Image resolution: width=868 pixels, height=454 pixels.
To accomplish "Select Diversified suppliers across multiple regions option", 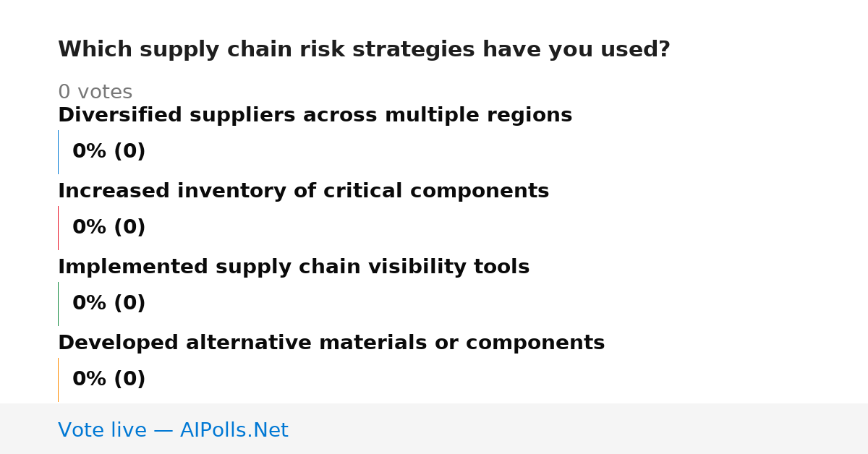I will (x=315, y=116).
